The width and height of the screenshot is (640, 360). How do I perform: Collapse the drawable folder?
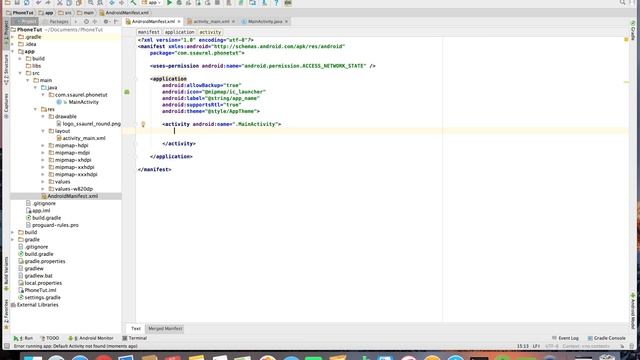coord(43,116)
